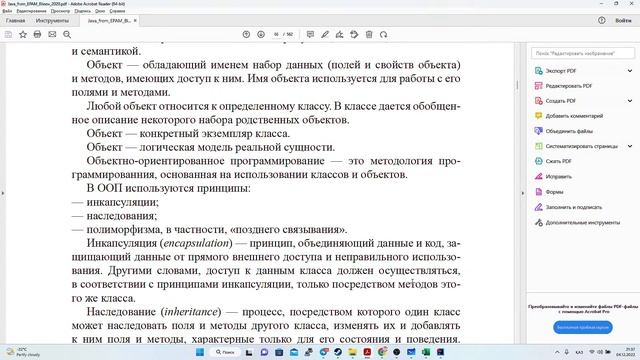
Task: Click the Войти sign-in button
Action: coord(623,20)
